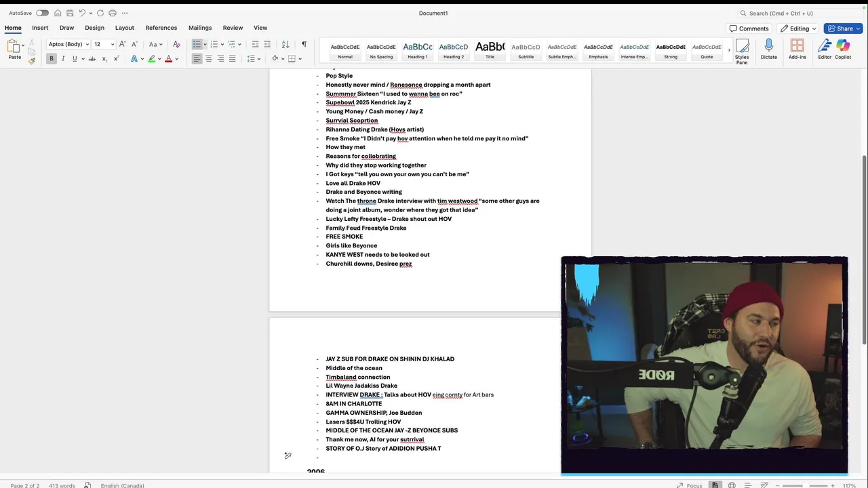Screen dimensions: 868x488
Task: Clear all formatting with eraser A icon
Action: click(176, 44)
